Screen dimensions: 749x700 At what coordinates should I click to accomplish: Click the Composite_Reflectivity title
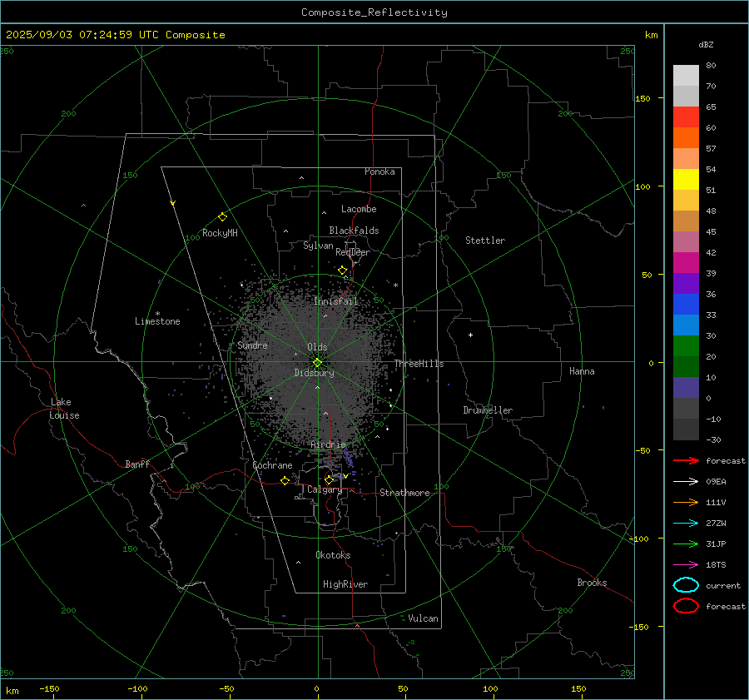click(x=374, y=12)
